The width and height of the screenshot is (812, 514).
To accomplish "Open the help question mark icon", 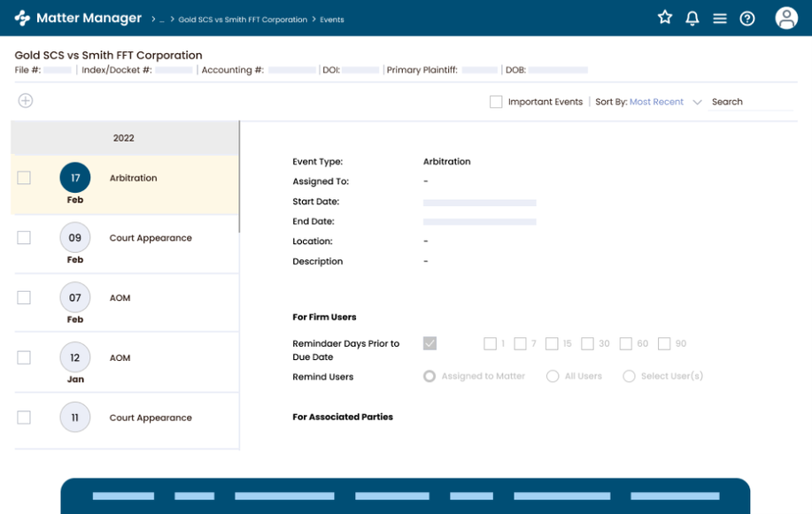I will point(747,19).
